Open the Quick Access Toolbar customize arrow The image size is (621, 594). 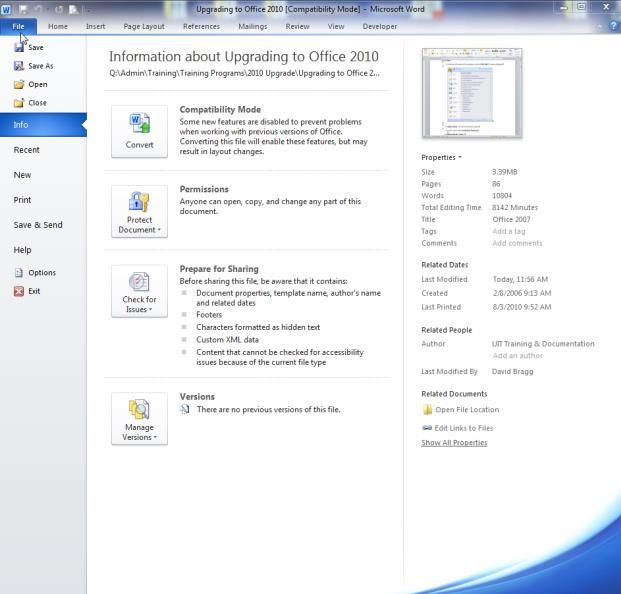(88, 10)
